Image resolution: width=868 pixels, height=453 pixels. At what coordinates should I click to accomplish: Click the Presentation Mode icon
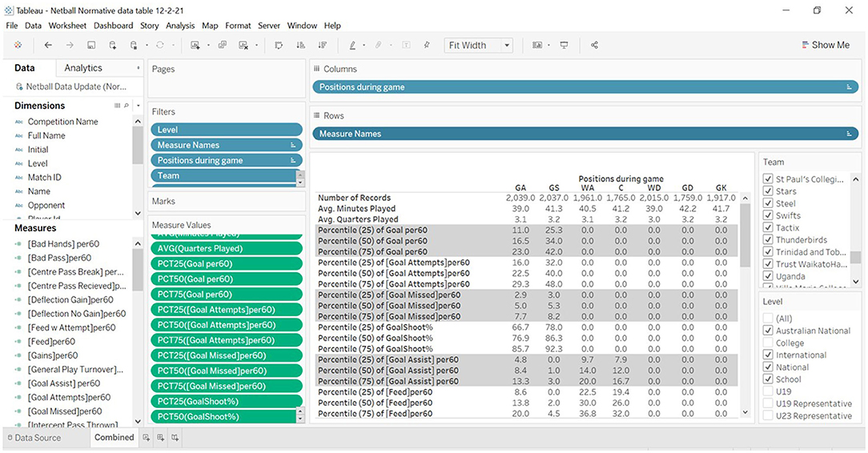click(564, 46)
